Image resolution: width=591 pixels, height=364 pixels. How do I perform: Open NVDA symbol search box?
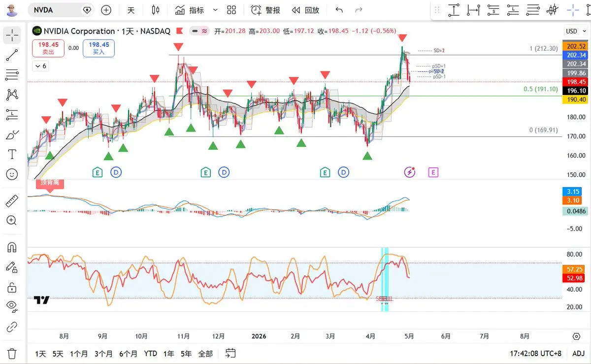[x=61, y=10]
